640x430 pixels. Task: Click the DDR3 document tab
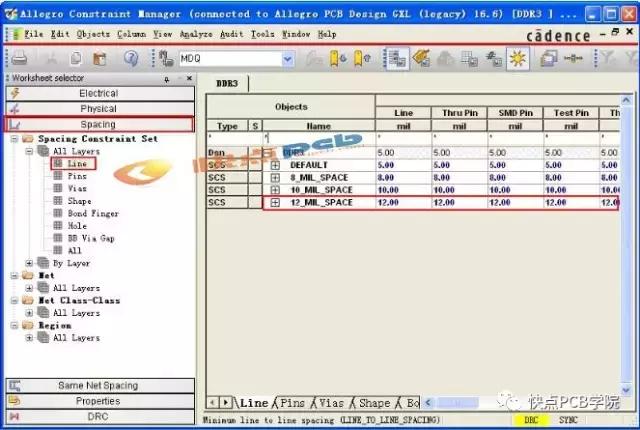pos(227,83)
